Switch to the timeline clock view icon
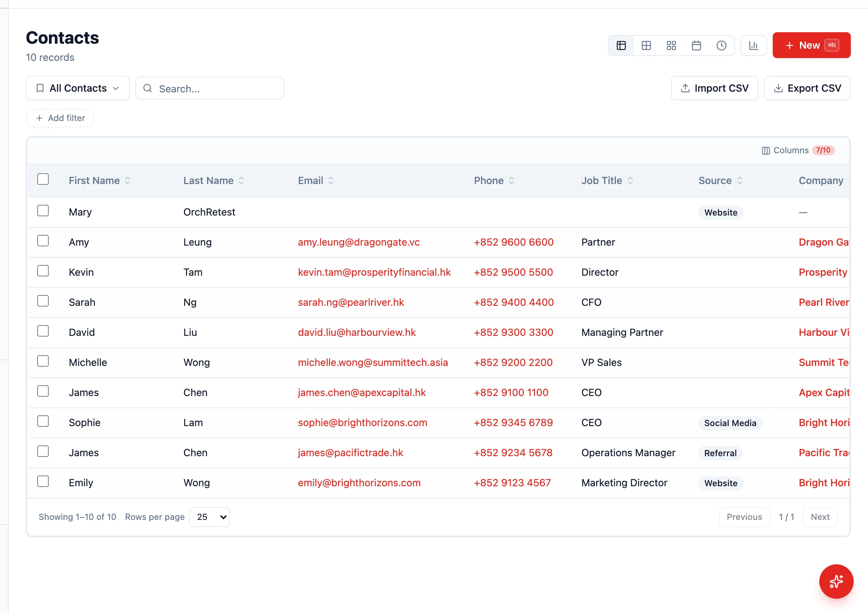Image resolution: width=868 pixels, height=613 pixels. (x=721, y=45)
